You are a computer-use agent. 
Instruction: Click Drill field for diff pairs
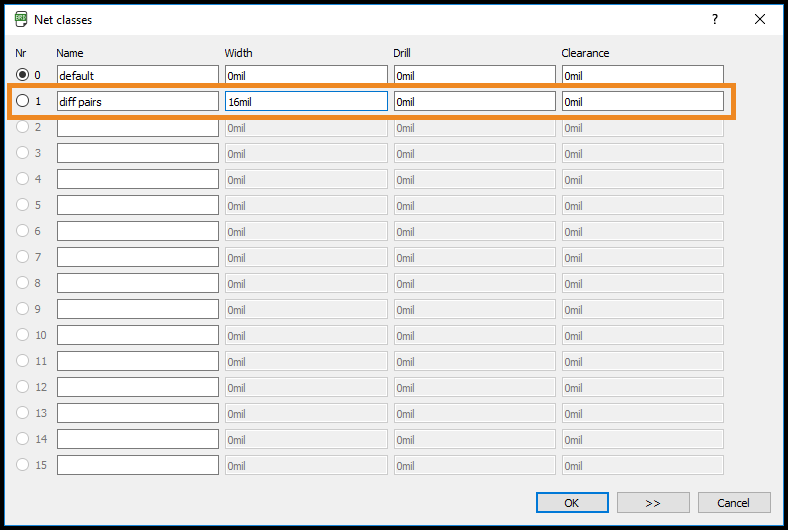474,101
